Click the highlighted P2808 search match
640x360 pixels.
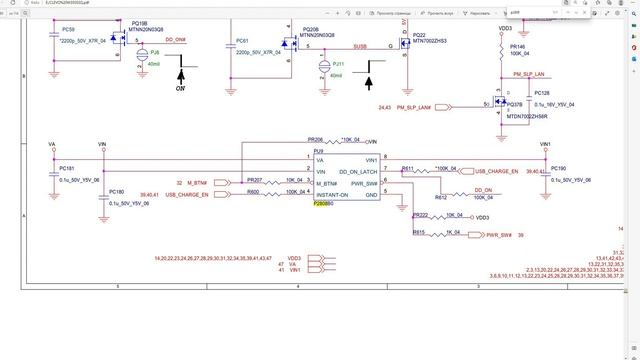(x=321, y=203)
